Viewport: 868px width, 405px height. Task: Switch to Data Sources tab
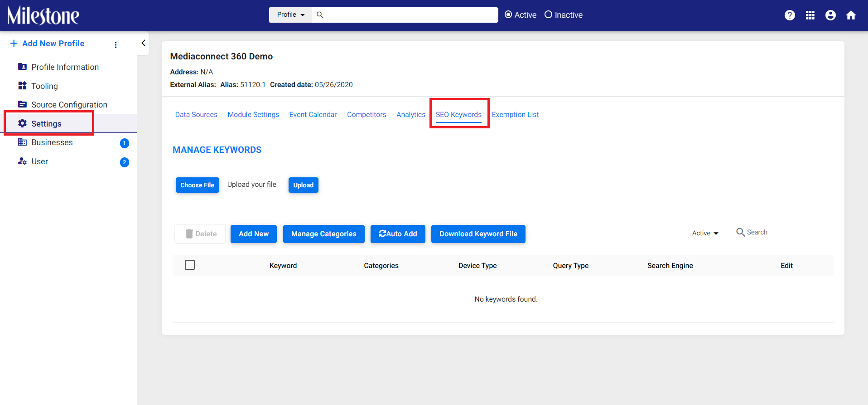point(196,115)
